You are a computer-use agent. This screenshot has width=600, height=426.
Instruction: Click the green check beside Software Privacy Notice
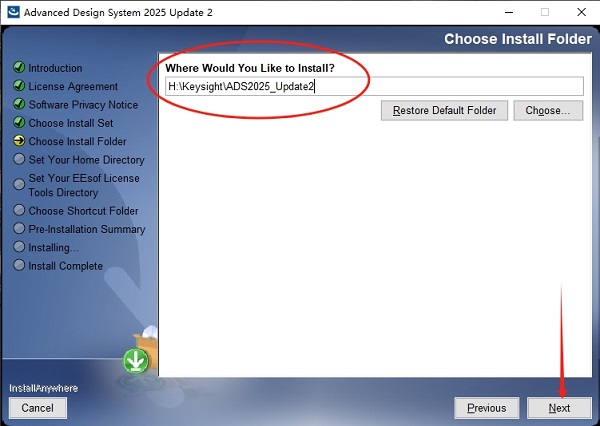[19, 104]
